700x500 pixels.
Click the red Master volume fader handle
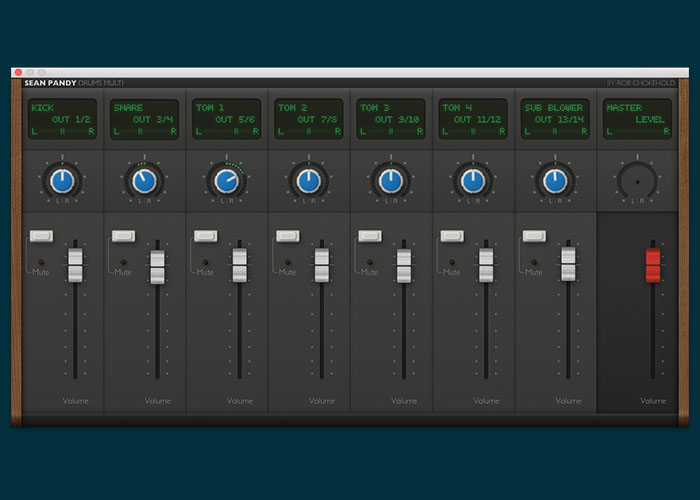[x=653, y=266]
